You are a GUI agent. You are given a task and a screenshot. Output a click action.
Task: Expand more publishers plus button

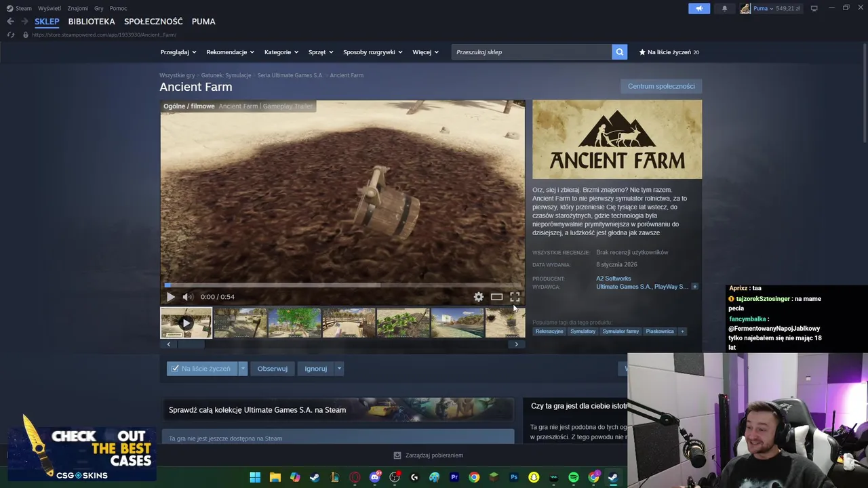(694, 287)
